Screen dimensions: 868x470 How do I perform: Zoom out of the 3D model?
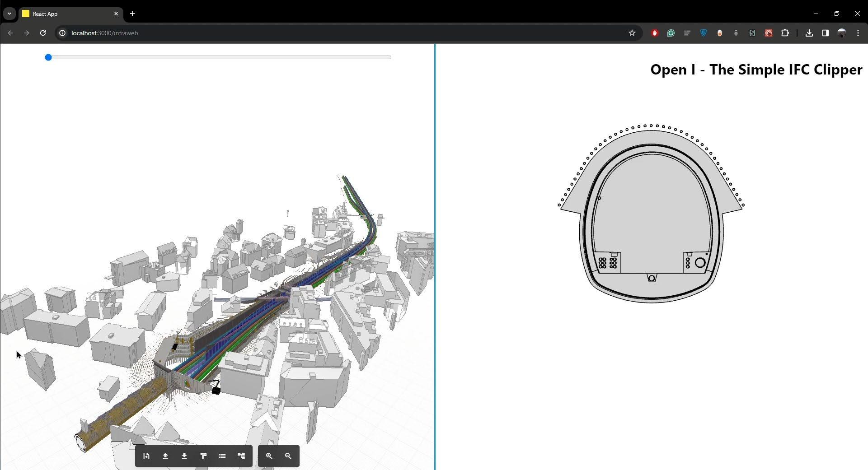tap(288, 456)
